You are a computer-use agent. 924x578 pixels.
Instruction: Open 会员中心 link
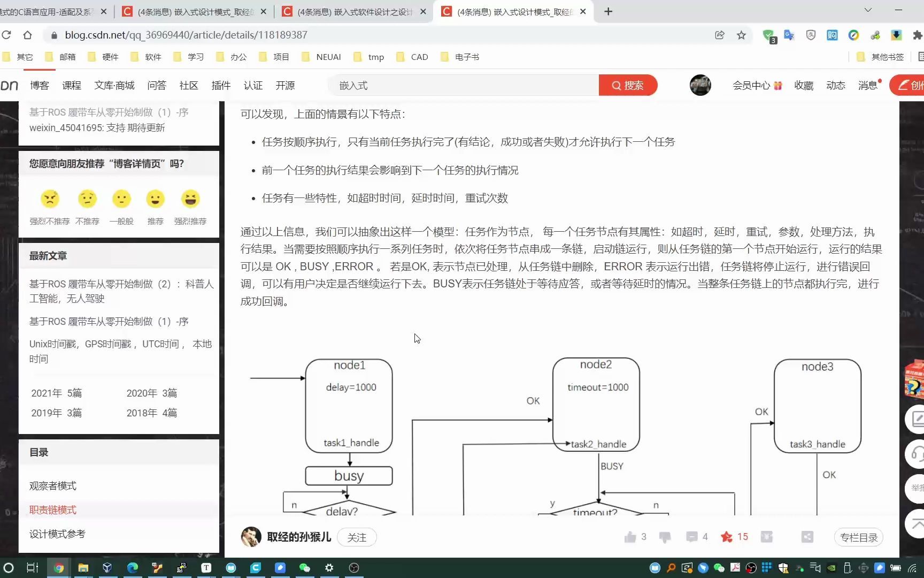coord(757,85)
